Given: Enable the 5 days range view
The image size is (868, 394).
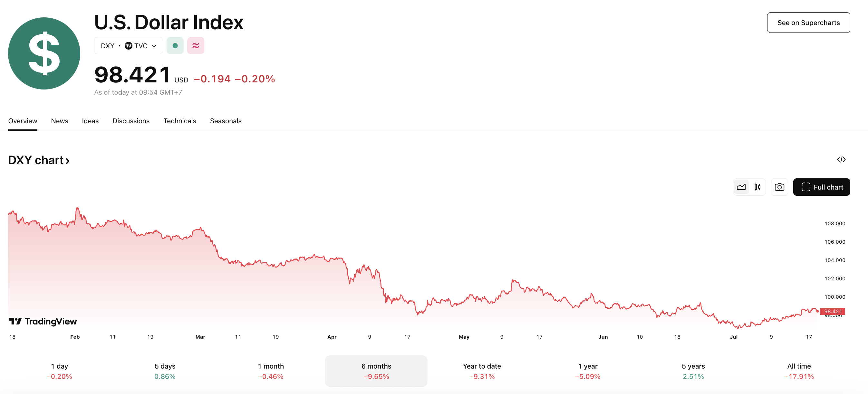Looking at the screenshot, I should 165,371.
